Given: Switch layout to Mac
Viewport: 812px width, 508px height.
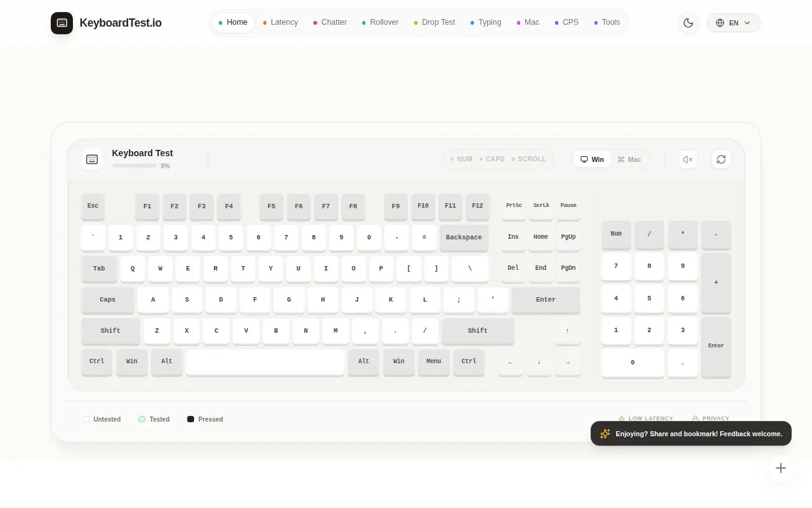Looking at the screenshot, I should pos(629,159).
